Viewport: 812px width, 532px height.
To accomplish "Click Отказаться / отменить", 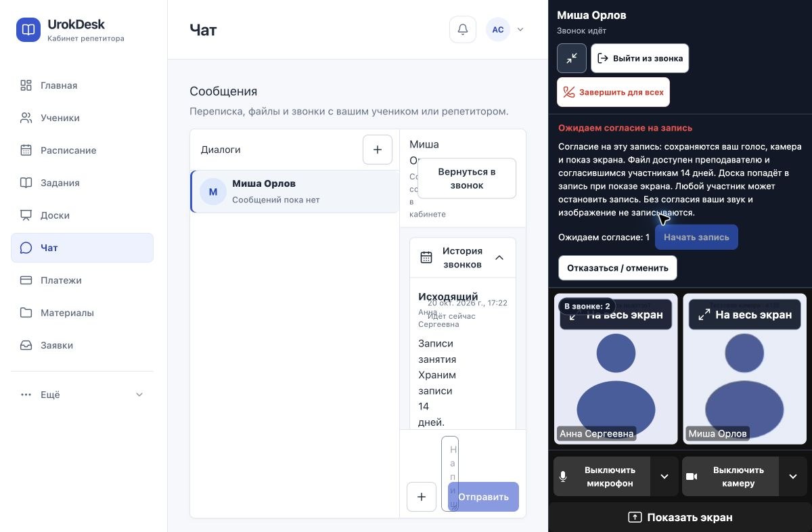I will [x=618, y=268].
